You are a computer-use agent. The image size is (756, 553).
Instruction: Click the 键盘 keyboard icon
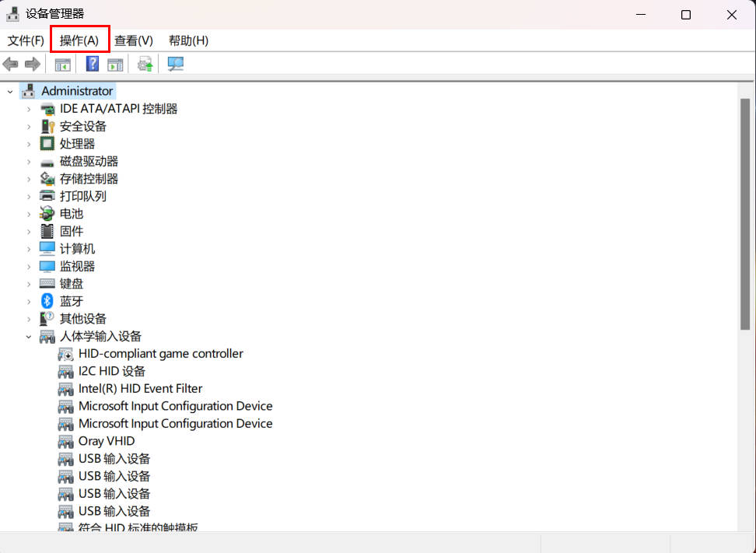pos(47,283)
